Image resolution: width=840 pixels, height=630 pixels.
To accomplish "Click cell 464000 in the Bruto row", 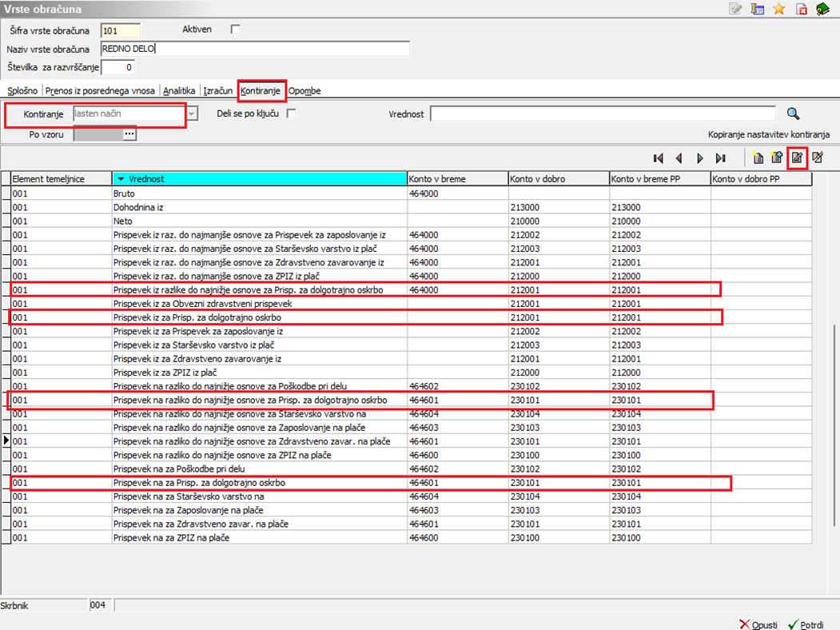I will point(457,193).
